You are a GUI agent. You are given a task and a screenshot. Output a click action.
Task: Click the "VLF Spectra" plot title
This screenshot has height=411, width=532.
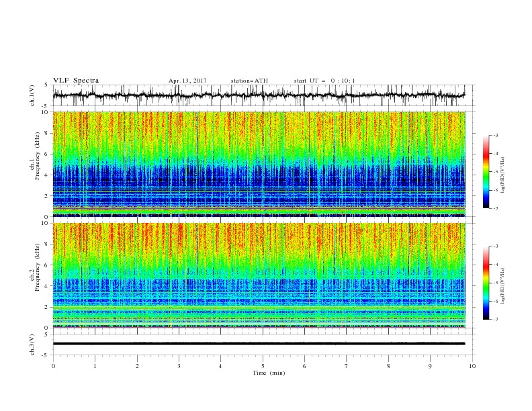coord(76,81)
